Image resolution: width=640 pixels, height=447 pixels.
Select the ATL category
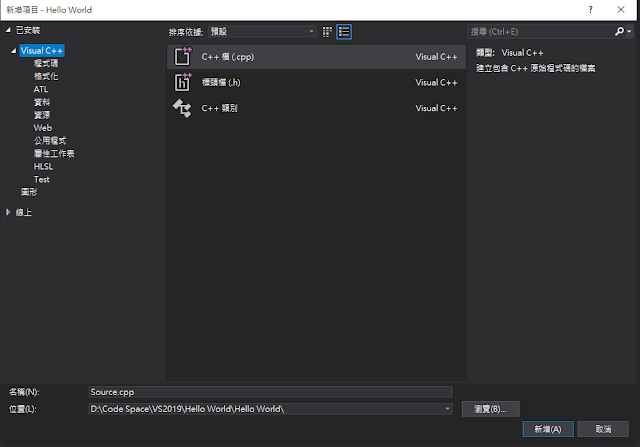pyautogui.click(x=41, y=89)
